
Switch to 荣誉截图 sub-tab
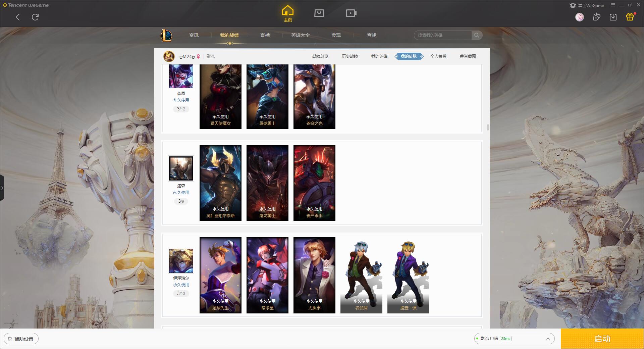(x=468, y=56)
